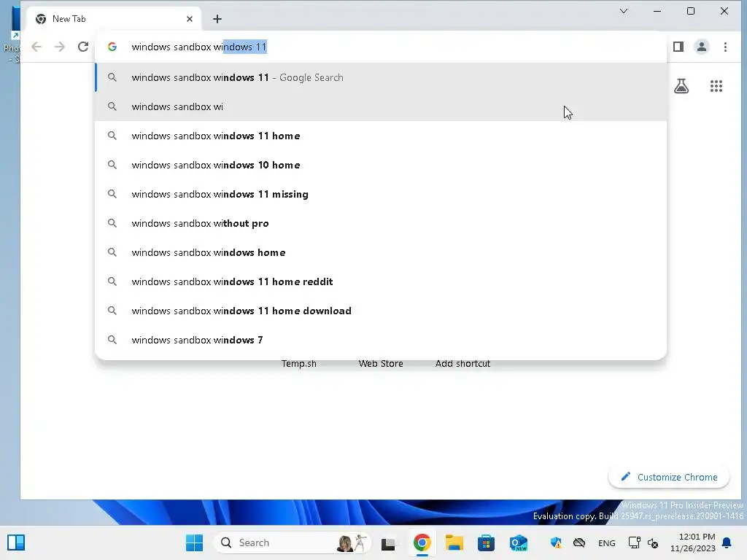This screenshot has width=747, height=560.
Task: Open File Explorer from the taskbar
Action: point(454,542)
